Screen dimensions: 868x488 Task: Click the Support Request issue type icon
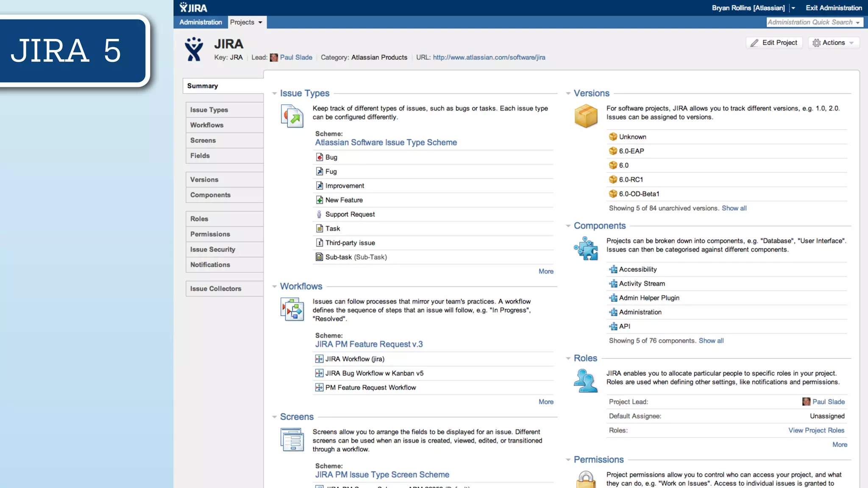(320, 214)
